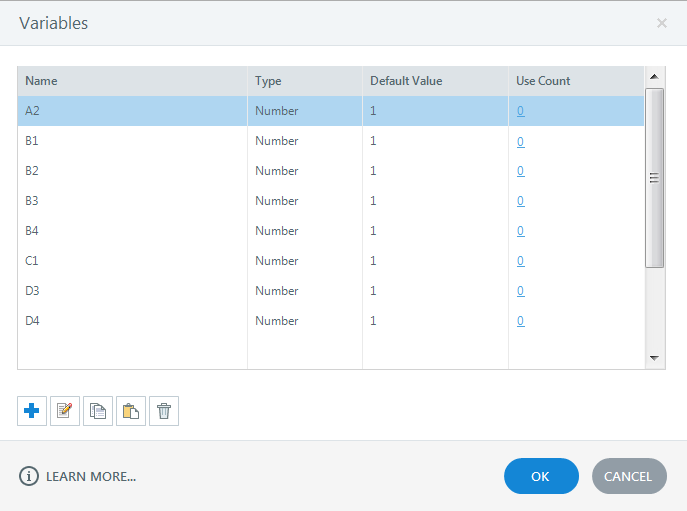Open the Learn More link
The width and height of the screenshot is (687, 511).
pos(91,477)
